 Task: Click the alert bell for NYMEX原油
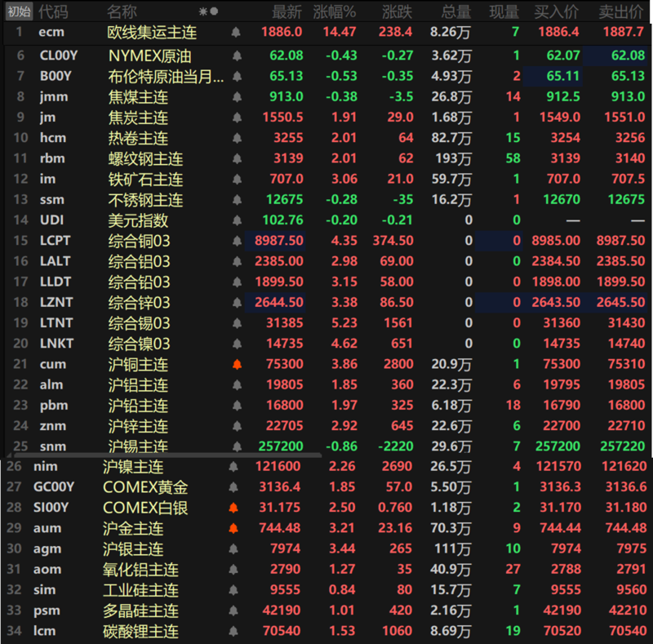tap(237, 56)
